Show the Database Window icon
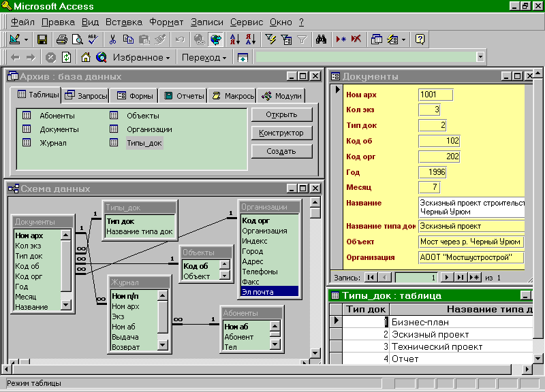Screen dimensions: 545x392 [x=376, y=39]
